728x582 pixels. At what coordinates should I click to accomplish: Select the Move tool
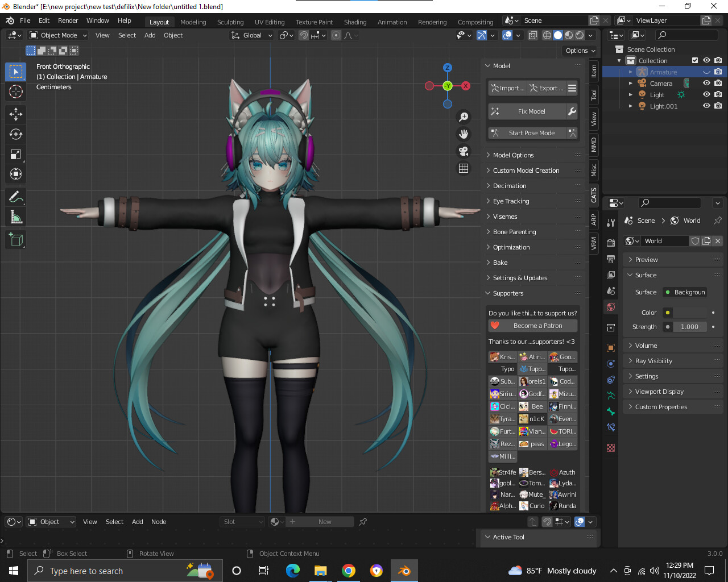16,114
